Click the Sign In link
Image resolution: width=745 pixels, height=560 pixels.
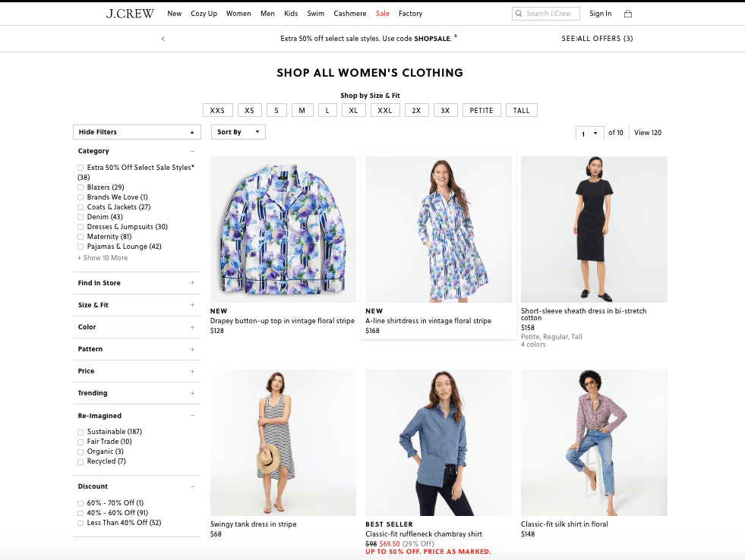(x=600, y=14)
